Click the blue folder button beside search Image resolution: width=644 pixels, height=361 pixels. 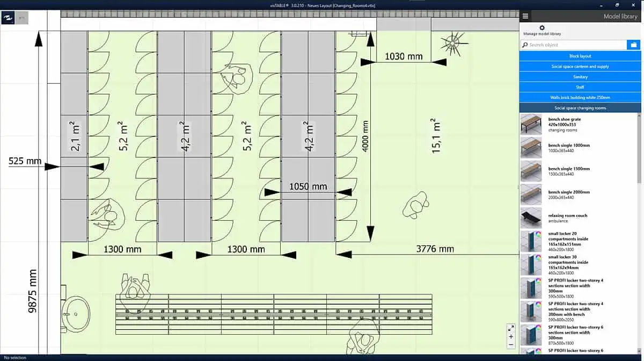634,45
